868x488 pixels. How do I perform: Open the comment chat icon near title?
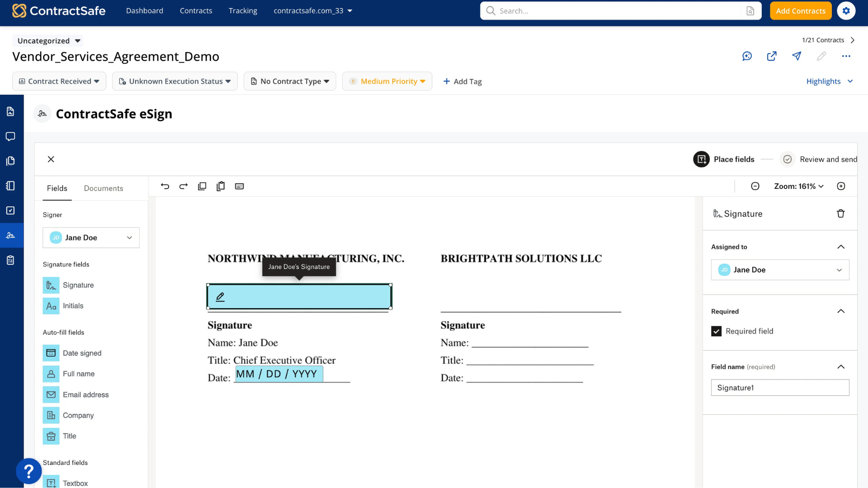[x=747, y=56]
